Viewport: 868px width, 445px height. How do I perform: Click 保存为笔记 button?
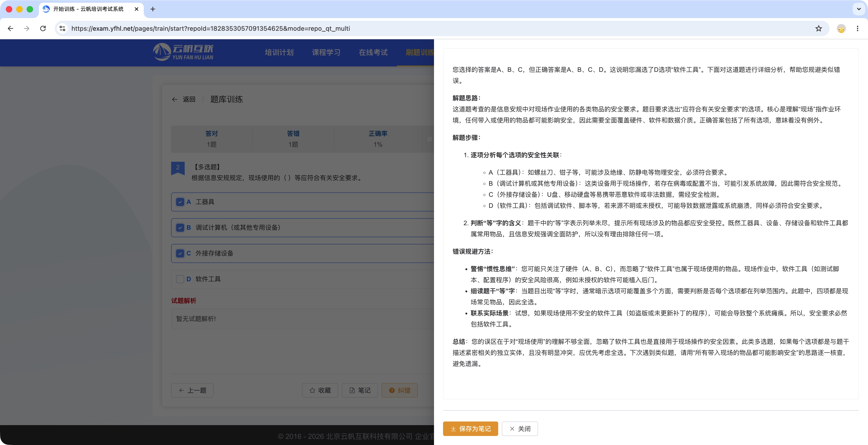point(470,429)
